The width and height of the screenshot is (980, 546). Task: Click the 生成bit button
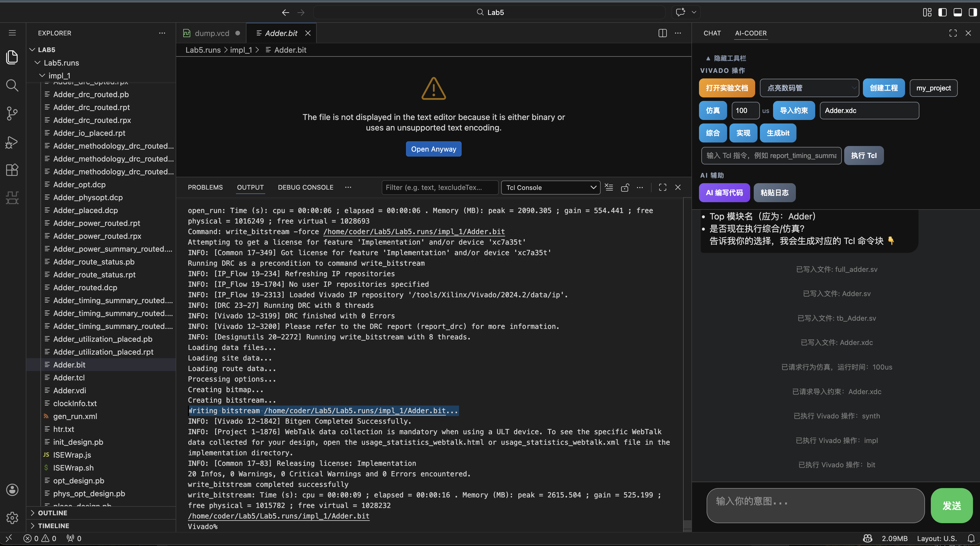click(x=778, y=133)
